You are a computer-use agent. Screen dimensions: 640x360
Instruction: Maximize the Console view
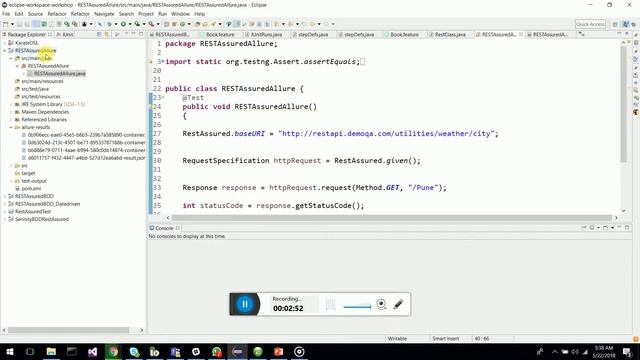[x=627, y=228]
